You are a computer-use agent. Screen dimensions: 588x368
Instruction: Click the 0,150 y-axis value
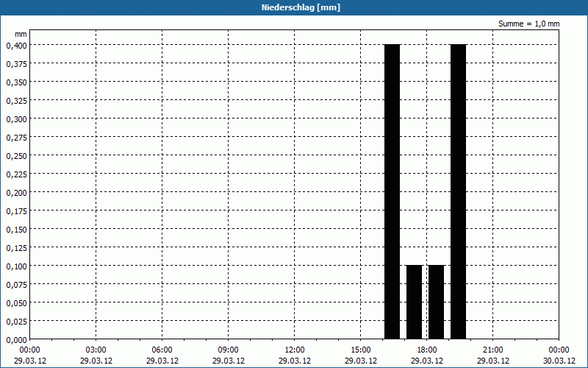(x=16, y=230)
